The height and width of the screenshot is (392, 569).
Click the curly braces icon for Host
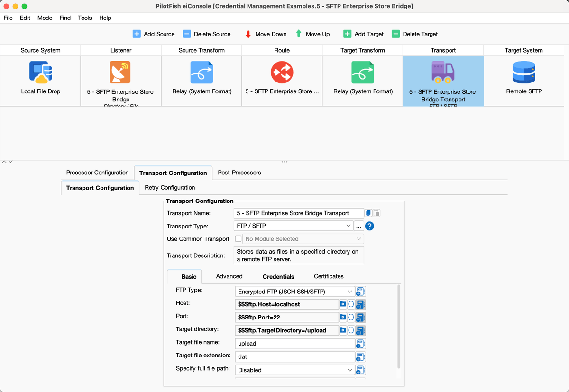[351, 304]
